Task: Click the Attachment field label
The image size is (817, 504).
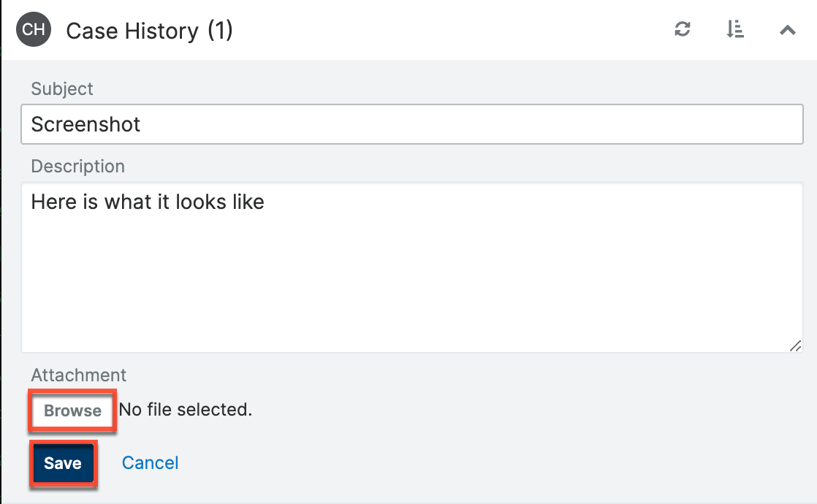Action: click(x=78, y=375)
